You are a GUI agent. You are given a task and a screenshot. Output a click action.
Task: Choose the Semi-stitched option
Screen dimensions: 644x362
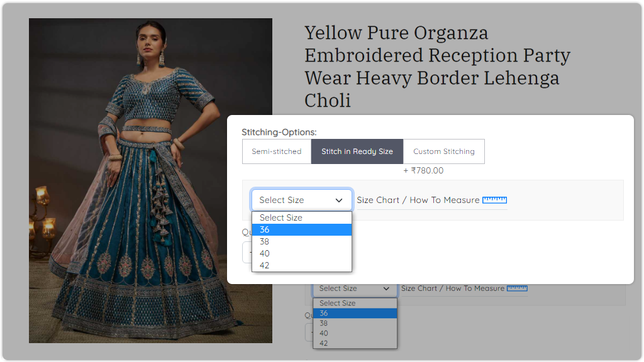[x=277, y=151]
